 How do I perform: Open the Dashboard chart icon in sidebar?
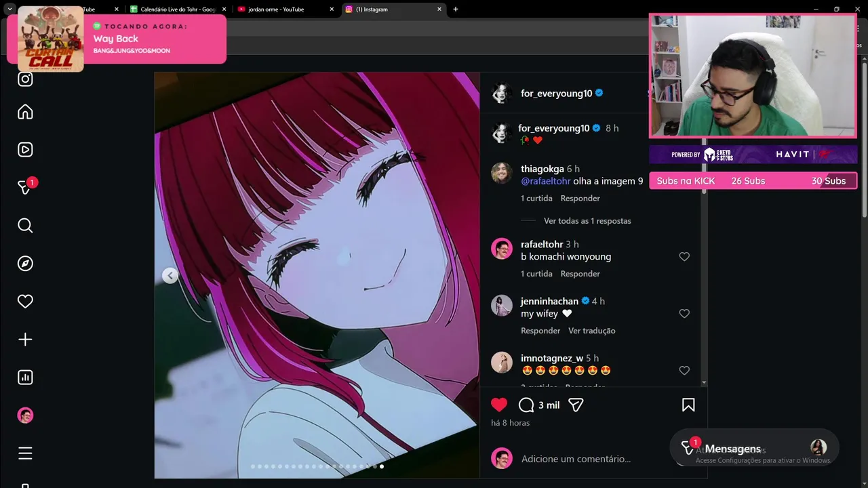(x=25, y=378)
